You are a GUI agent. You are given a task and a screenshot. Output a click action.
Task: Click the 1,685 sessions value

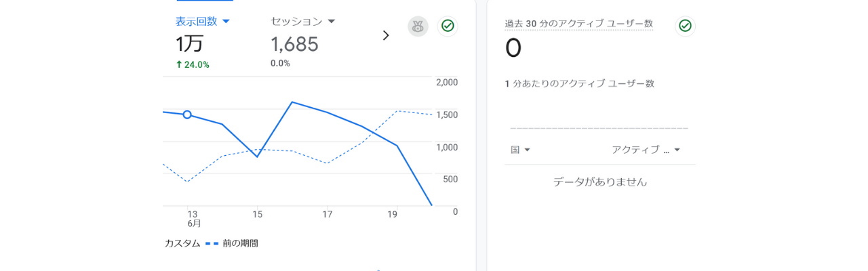tap(294, 44)
